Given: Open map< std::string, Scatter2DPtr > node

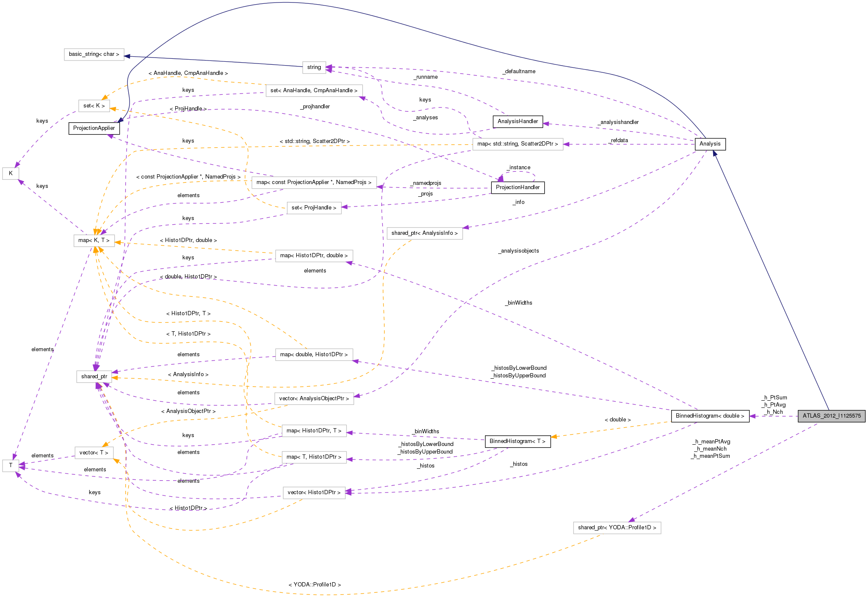Looking at the screenshot, I should point(518,144).
